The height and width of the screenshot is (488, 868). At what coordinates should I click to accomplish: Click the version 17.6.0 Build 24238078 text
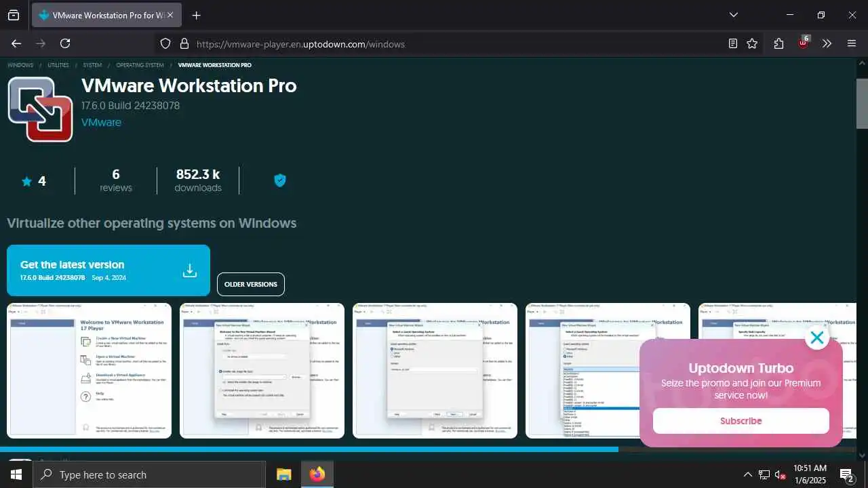(130, 106)
